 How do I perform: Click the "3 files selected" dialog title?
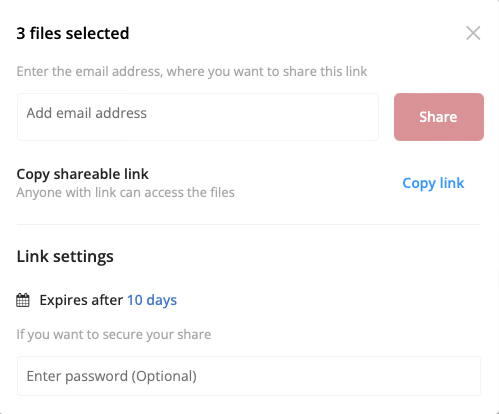pyautogui.click(x=73, y=33)
